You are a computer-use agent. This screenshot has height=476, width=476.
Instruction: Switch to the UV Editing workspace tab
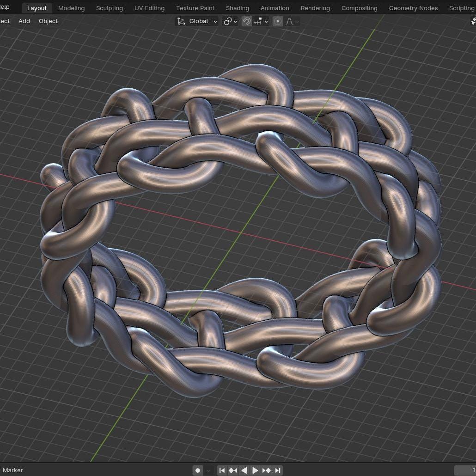[149, 8]
